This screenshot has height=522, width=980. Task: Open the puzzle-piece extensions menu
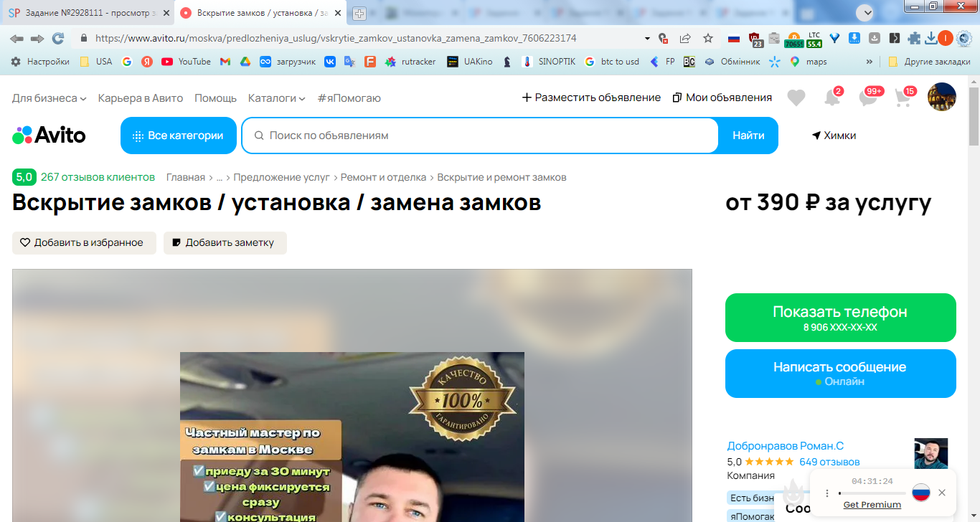click(x=914, y=38)
